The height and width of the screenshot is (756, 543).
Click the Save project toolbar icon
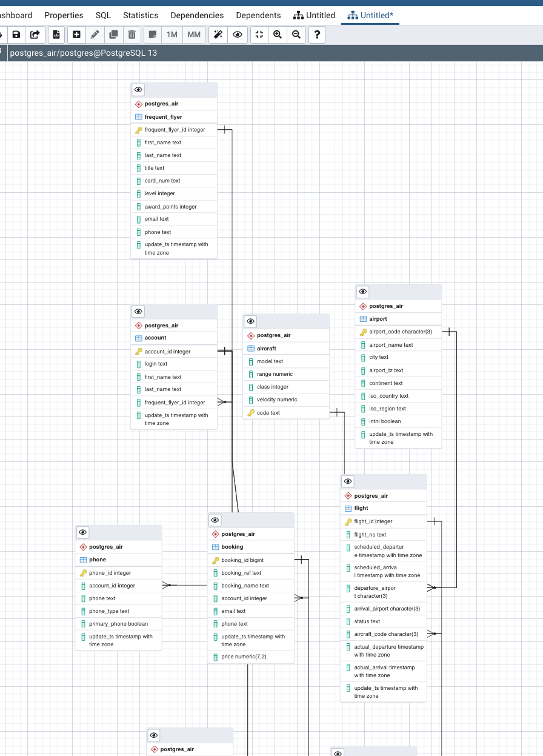point(16,35)
